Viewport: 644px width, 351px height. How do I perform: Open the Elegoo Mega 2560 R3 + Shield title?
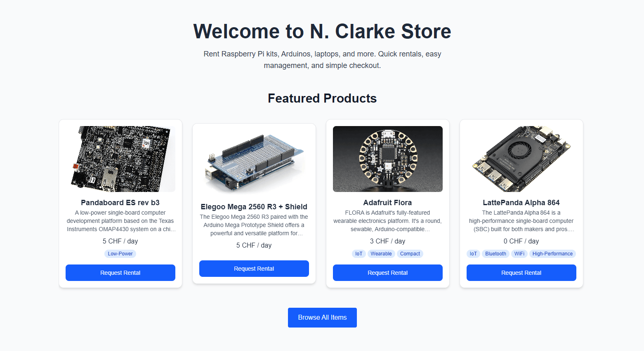[x=254, y=207]
